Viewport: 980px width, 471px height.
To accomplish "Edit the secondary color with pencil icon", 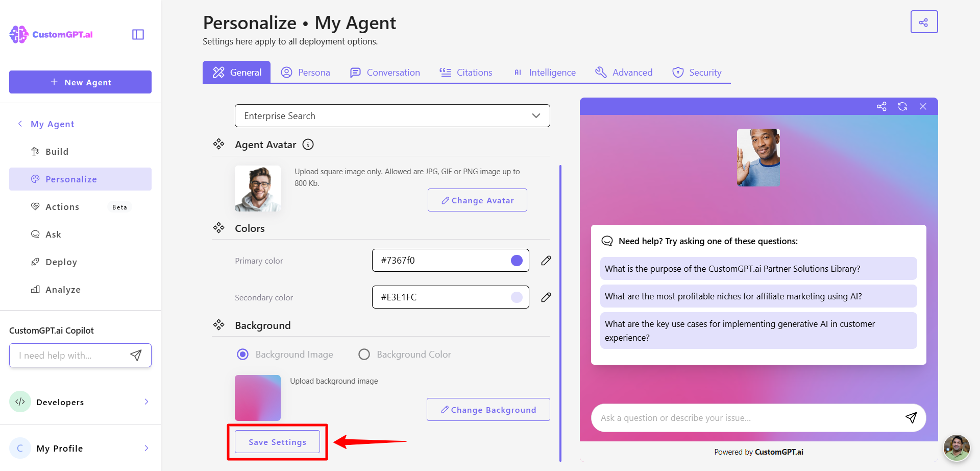I will [x=546, y=297].
